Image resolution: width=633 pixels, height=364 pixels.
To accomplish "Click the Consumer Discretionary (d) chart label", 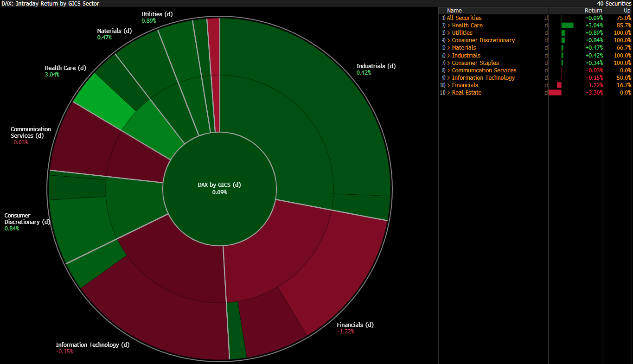I will coord(27,219).
